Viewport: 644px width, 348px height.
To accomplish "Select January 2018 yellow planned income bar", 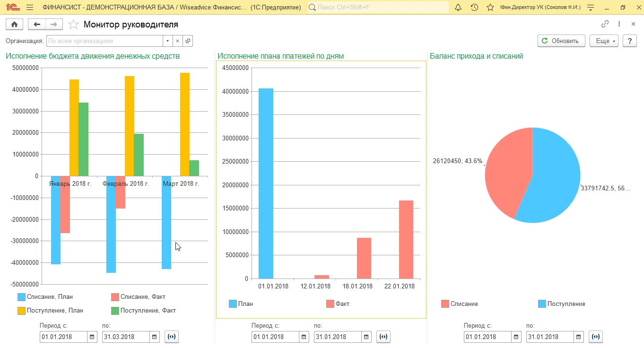I will click(74, 128).
